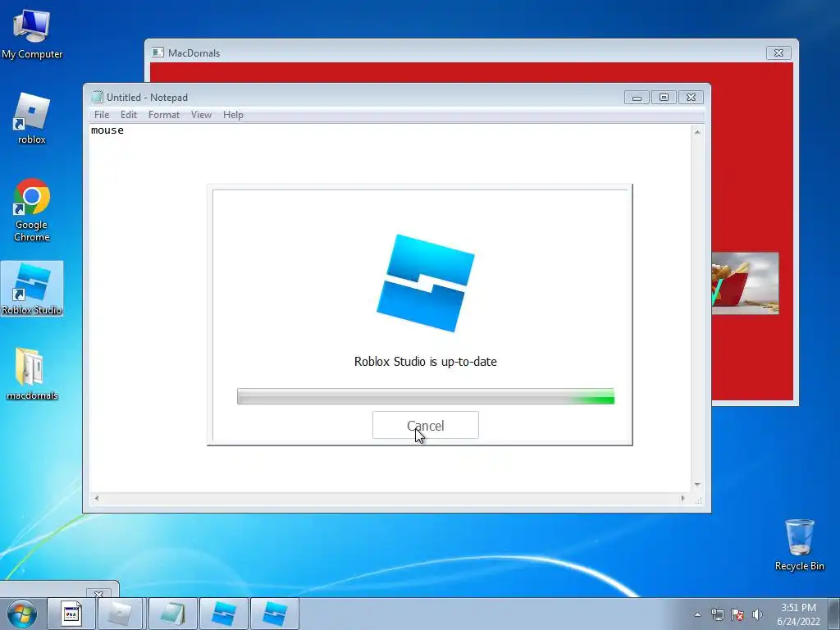Click the Roblox Studio logo in dialog

(426, 283)
